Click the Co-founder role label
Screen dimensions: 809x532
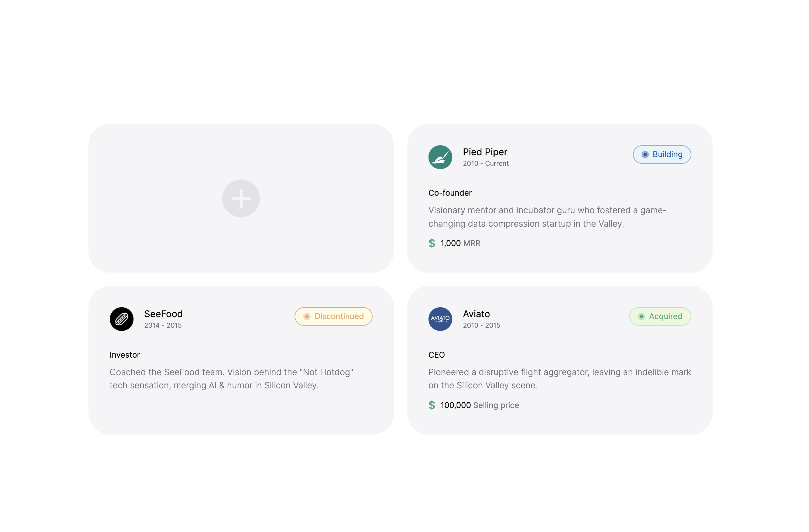(450, 193)
